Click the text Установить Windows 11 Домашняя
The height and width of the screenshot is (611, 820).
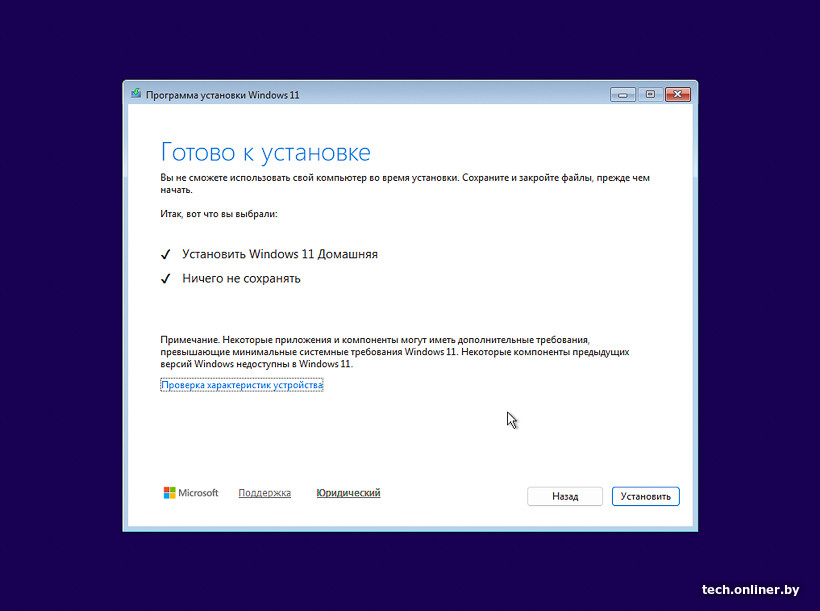coord(280,254)
